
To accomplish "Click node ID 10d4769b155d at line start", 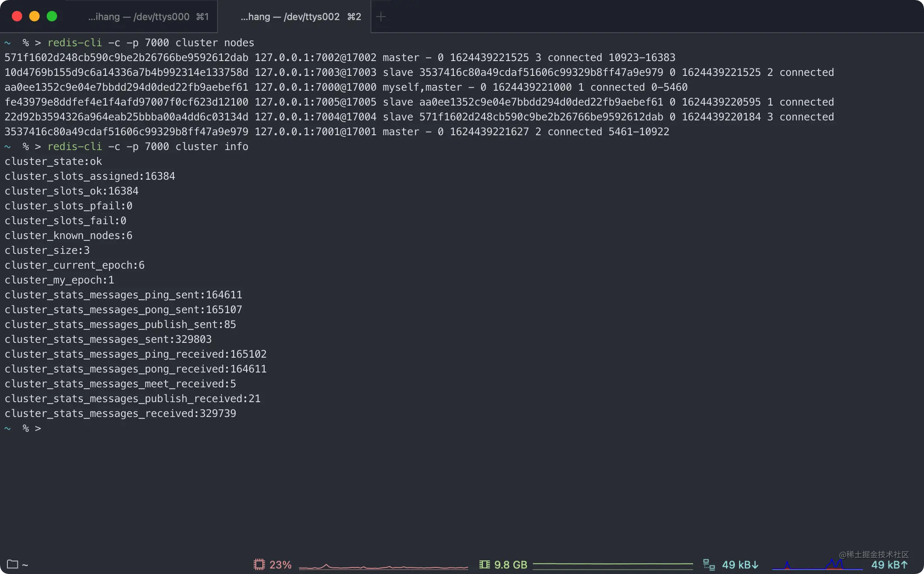I will click(x=126, y=72).
